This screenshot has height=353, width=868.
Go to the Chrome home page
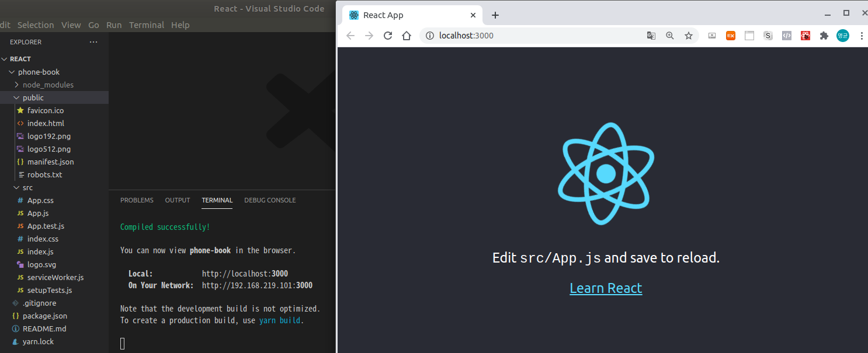tap(407, 36)
